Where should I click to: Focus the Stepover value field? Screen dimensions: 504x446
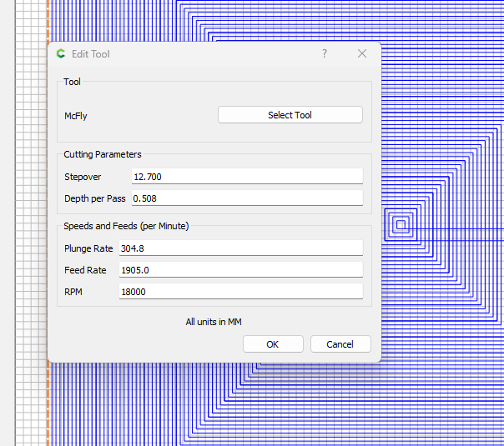[x=247, y=177]
